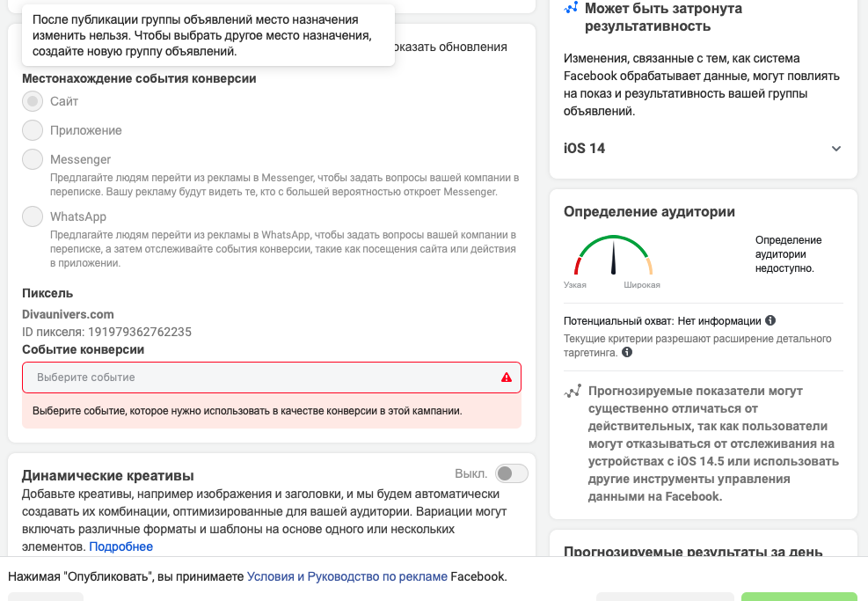The width and height of the screenshot is (868, 601).
Task: Click the red warning triangle icon
Action: pyautogui.click(x=506, y=377)
